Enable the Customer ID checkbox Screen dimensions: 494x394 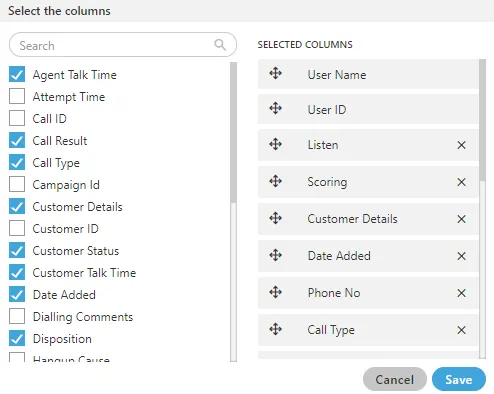coord(17,228)
